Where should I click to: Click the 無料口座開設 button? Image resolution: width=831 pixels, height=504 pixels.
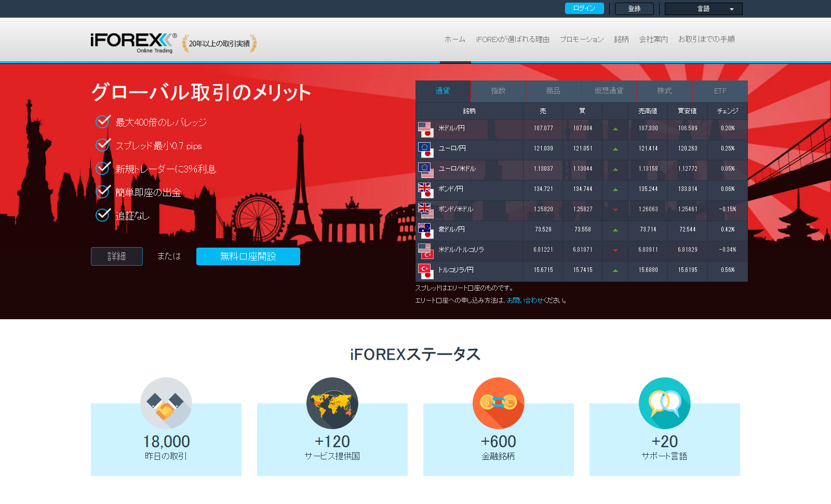point(248,256)
